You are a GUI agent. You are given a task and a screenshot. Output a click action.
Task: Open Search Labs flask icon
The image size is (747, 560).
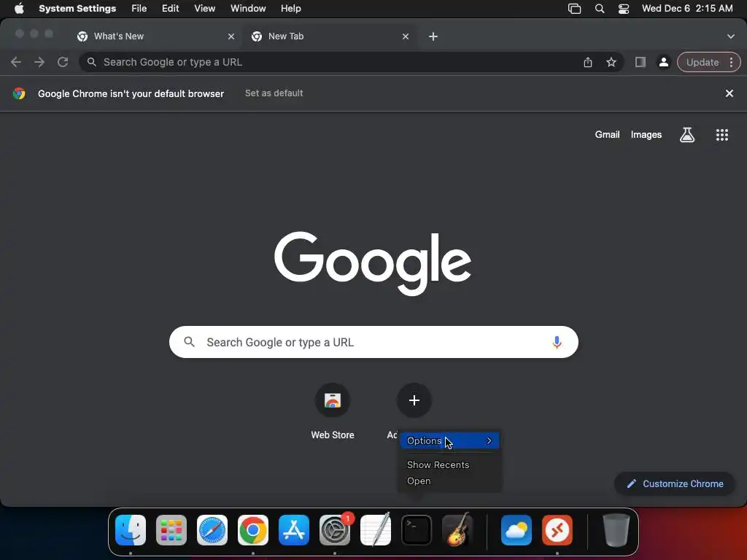pos(686,135)
